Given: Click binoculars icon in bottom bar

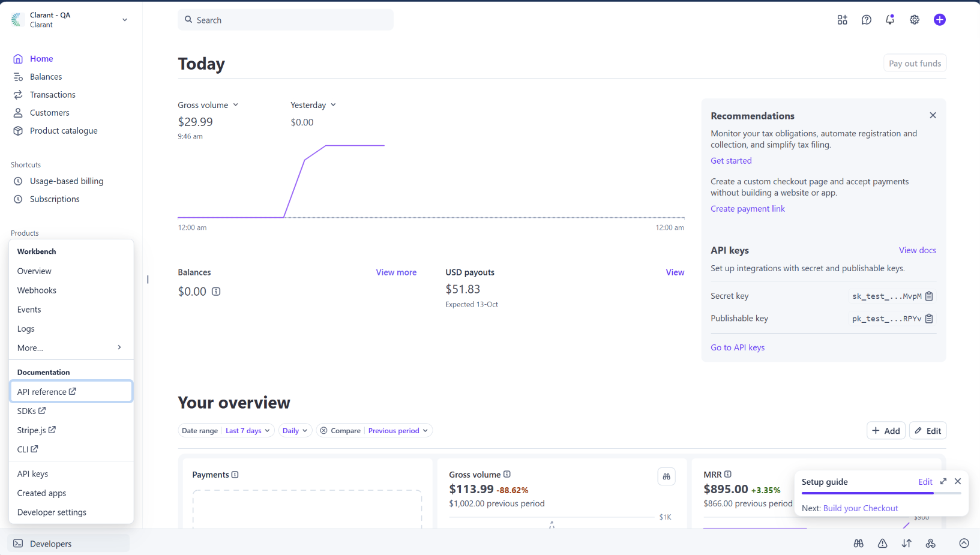Looking at the screenshot, I should 859,543.
